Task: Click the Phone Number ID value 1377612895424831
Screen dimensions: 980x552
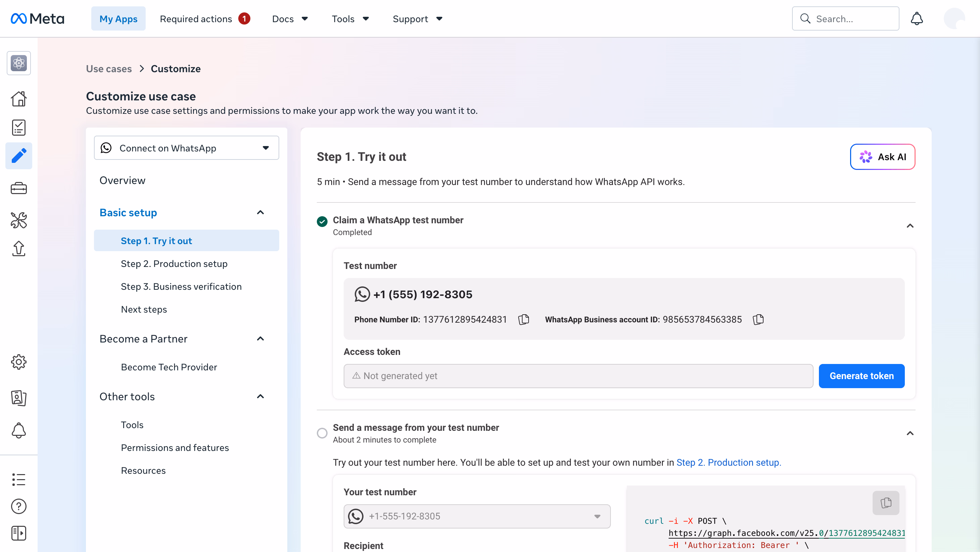Action: [465, 319]
